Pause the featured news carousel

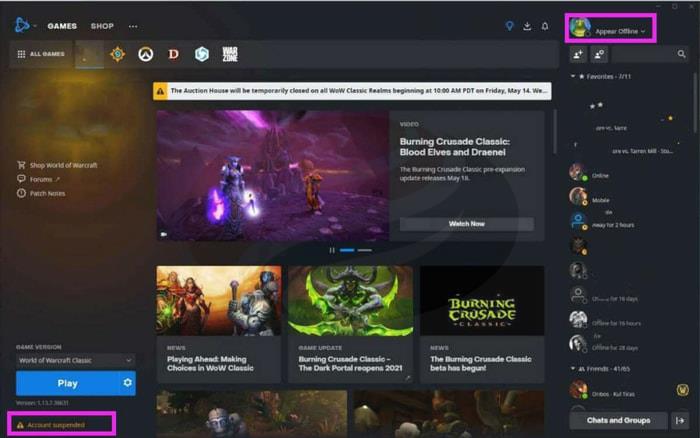(332, 250)
